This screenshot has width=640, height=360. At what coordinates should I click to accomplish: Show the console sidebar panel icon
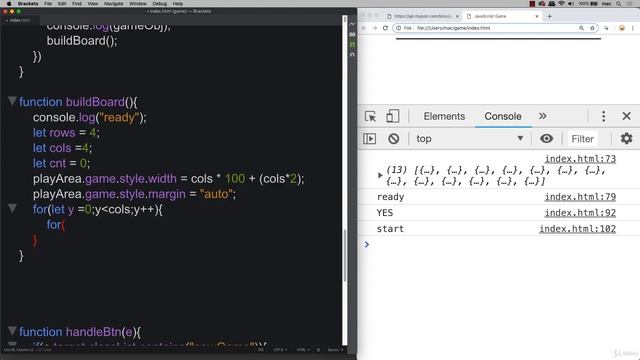click(369, 139)
